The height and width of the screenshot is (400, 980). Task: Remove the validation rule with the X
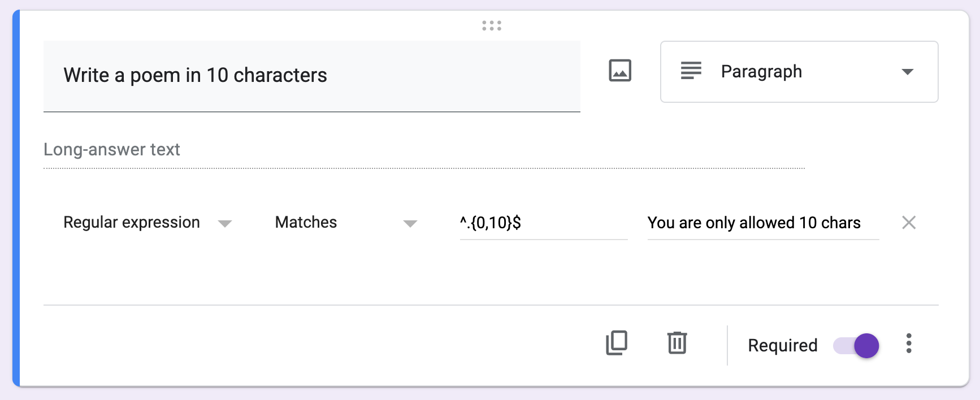(x=909, y=223)
